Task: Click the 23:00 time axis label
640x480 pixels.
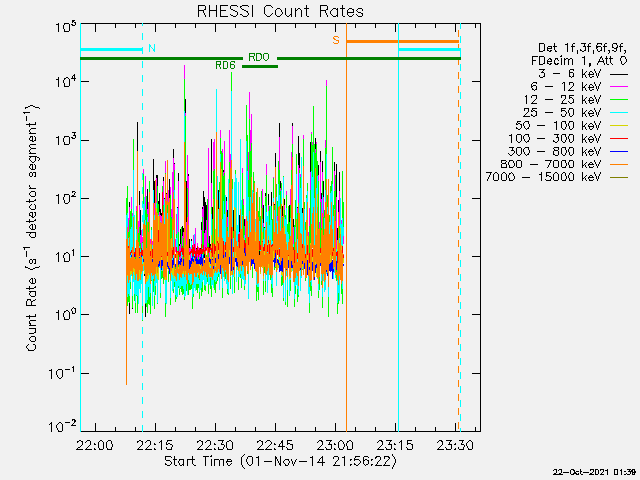Action: [335, 445]
